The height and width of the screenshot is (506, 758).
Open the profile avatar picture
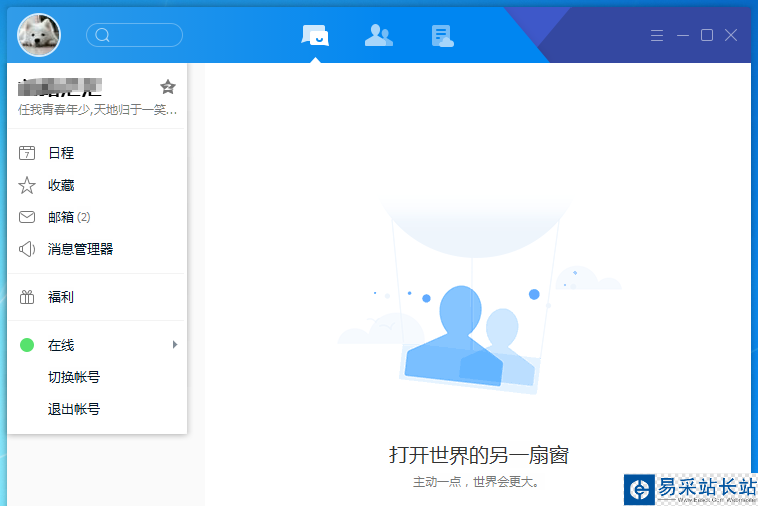tap(39, 35)
